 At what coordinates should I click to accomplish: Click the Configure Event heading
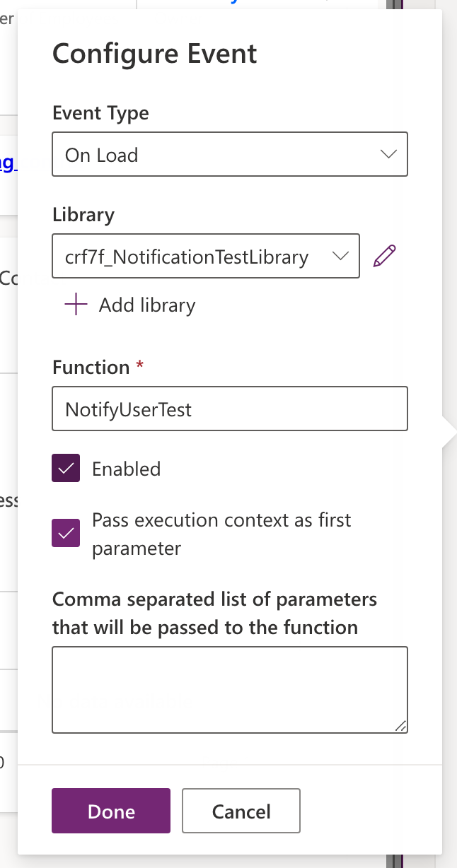click(x=155, y=54)
